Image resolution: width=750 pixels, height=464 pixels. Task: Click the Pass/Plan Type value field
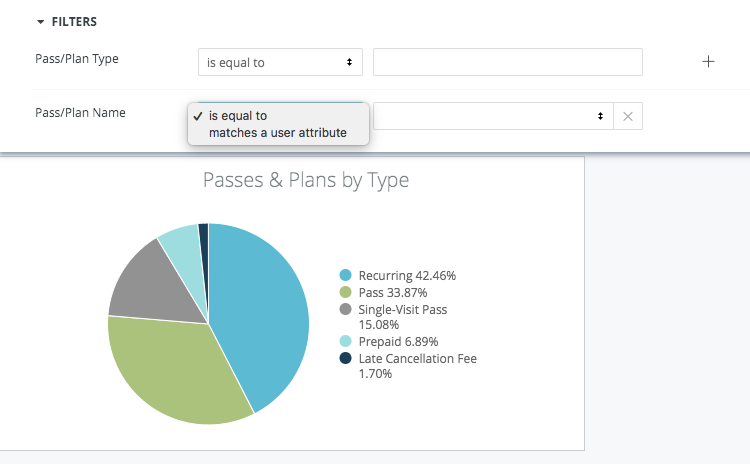(507, 62)
